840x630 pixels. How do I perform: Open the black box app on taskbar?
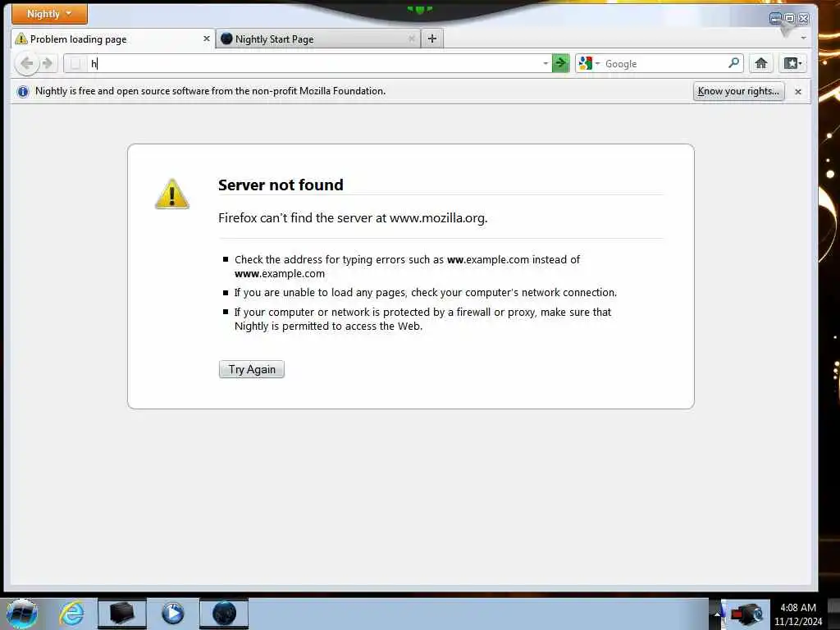[x=121, y=614]
